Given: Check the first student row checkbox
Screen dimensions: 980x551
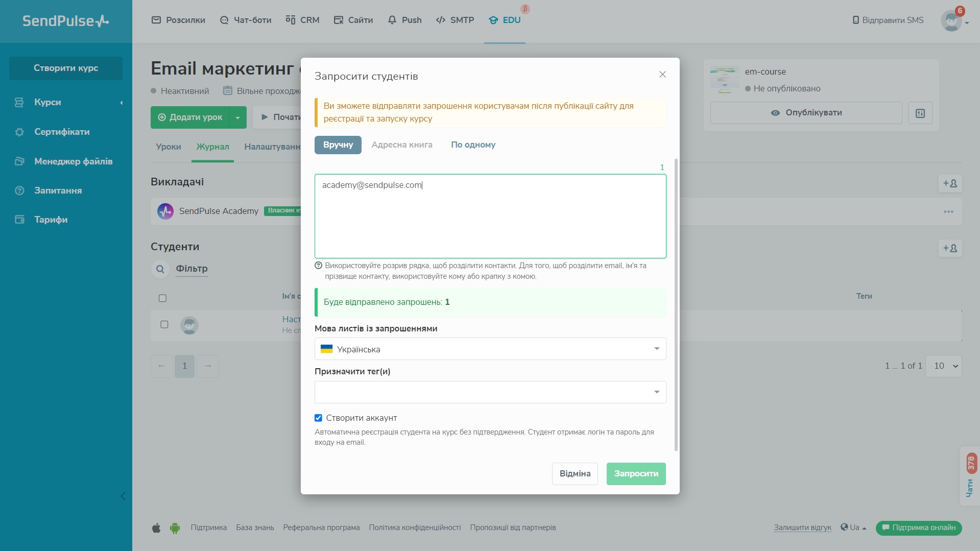Looking at the screenshot, I should click(x=164, y=325).
